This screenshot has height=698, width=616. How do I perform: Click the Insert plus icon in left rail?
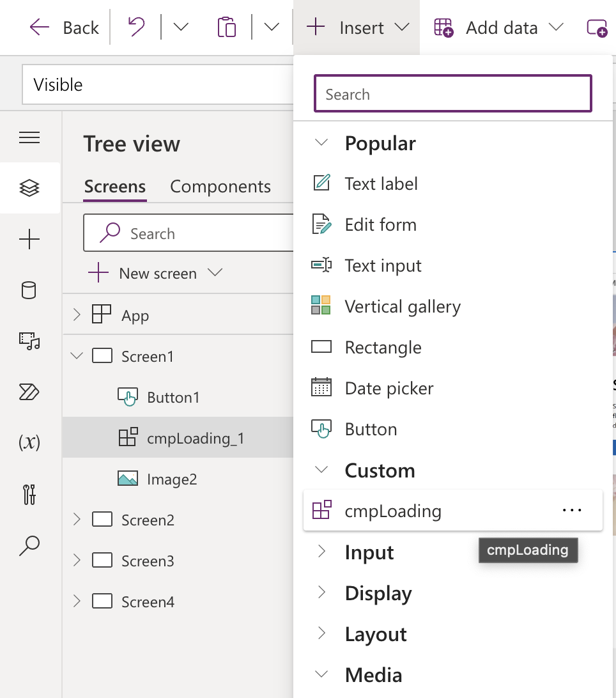(x=29, y=239)
